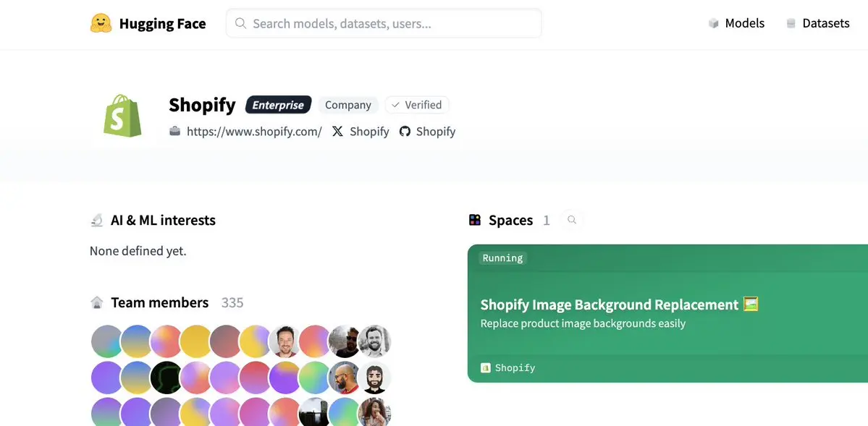
Task: Open the man in sunglasses avatar
Action: pyautogui.click(x=344, y=341)
